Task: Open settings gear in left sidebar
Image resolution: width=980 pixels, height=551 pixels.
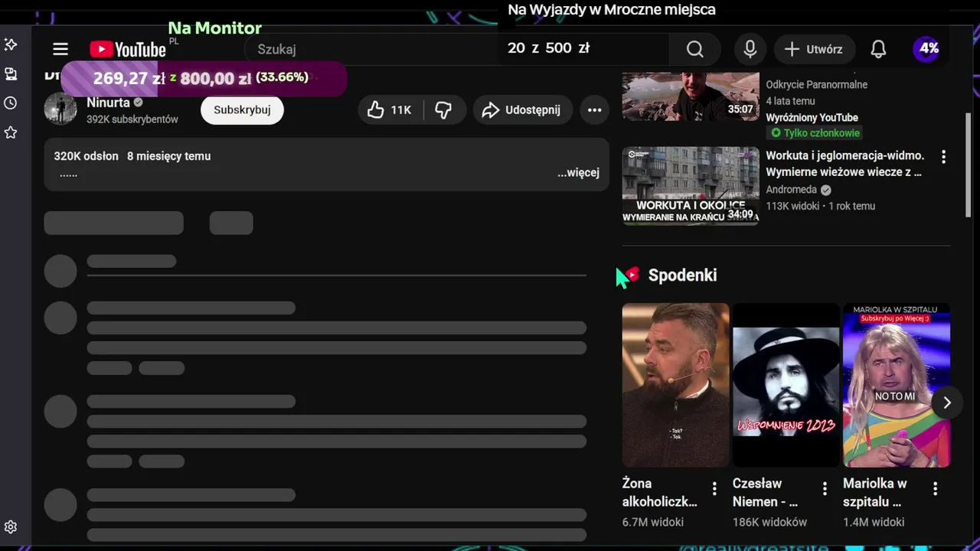Action: coord(11,527)
